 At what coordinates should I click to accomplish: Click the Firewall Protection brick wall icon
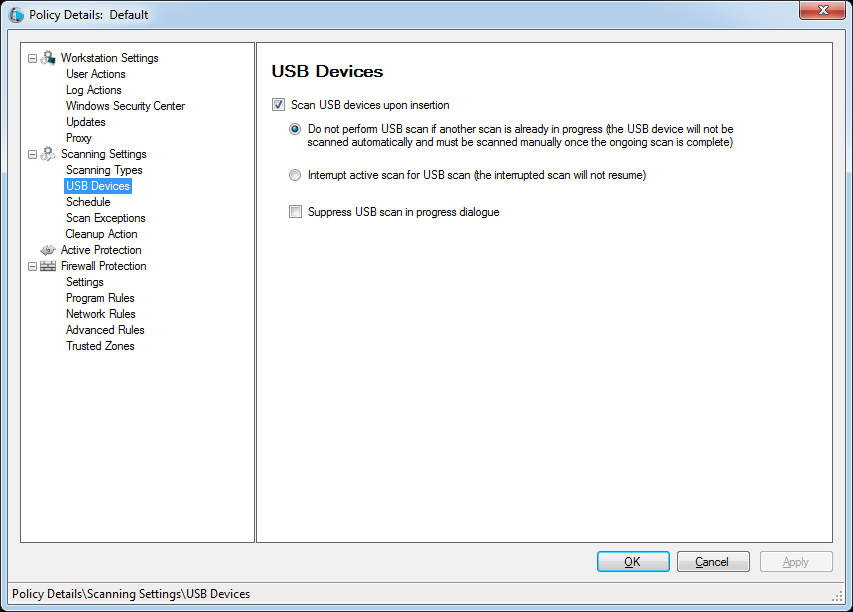(x=48, y=266)
